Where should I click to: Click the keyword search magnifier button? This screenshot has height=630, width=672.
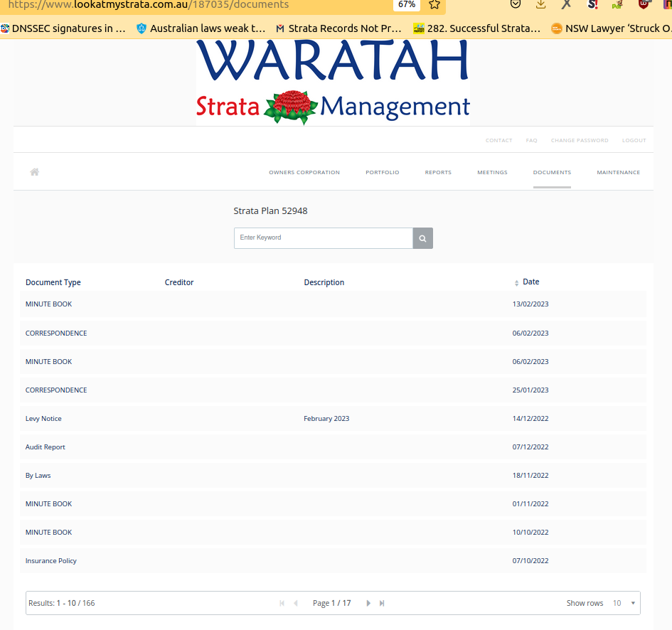(x=422, y=238)
